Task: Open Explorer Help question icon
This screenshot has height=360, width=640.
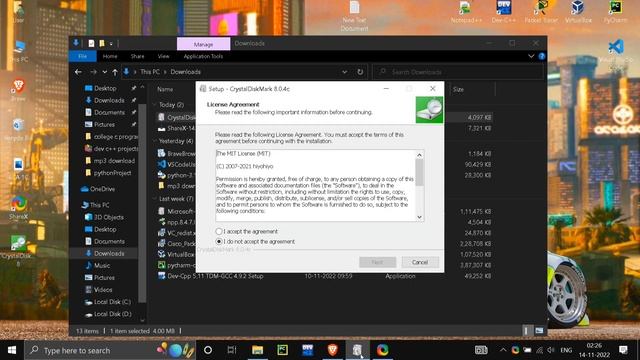Action: click(x=542, y=56)
